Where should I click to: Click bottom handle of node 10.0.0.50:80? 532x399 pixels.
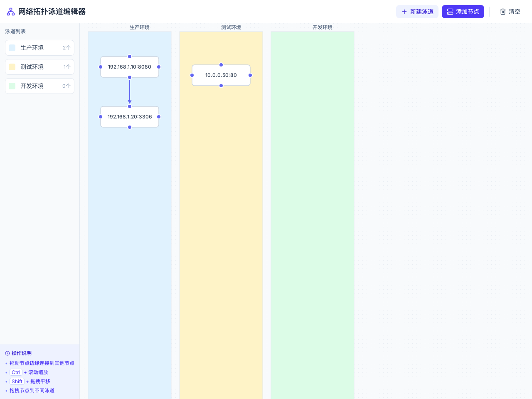click(x=221, y=86)
